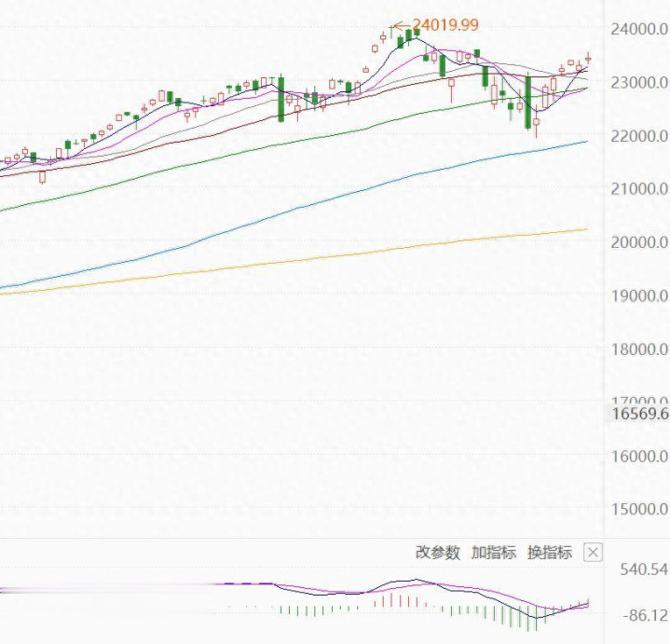Click the 改参数 button
This screenshot has height=644, width=670.
(438, 553)
